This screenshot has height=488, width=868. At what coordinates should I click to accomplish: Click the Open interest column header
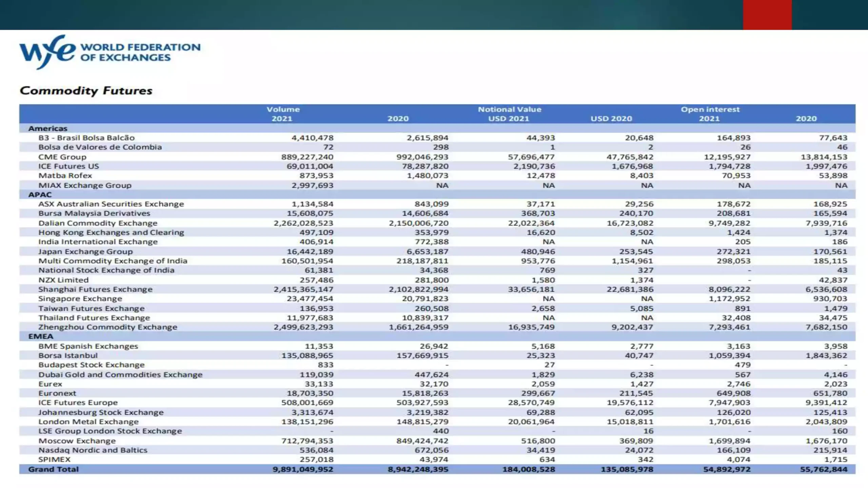(710, 109)
